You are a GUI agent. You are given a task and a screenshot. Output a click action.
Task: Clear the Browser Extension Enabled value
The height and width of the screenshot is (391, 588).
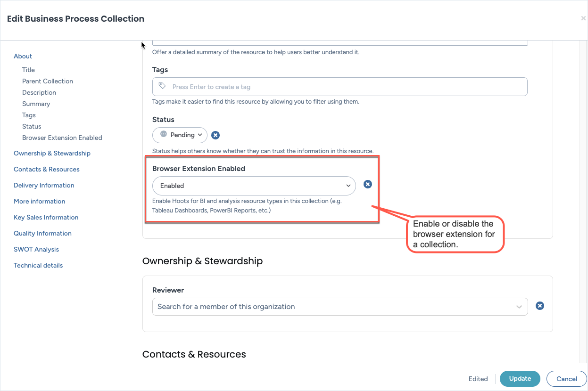pyautogui.click(x=368, y=184)
